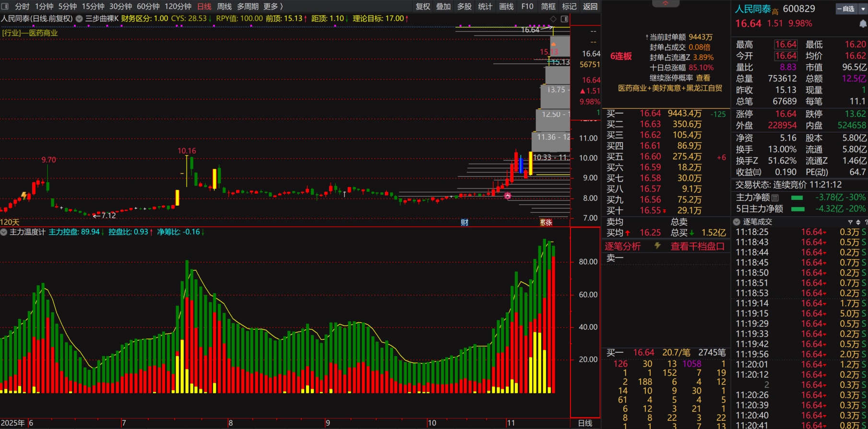Click 统计 toolbar button
This screenshot has width=868, height=429.
pyautogui.click(x=485, y=6)
